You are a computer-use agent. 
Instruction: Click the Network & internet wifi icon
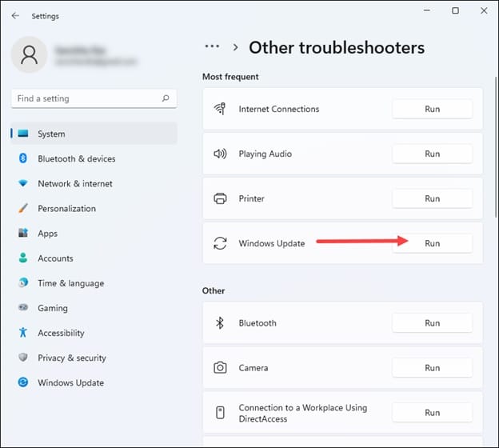pyautogui.click(x=23, y=183)
